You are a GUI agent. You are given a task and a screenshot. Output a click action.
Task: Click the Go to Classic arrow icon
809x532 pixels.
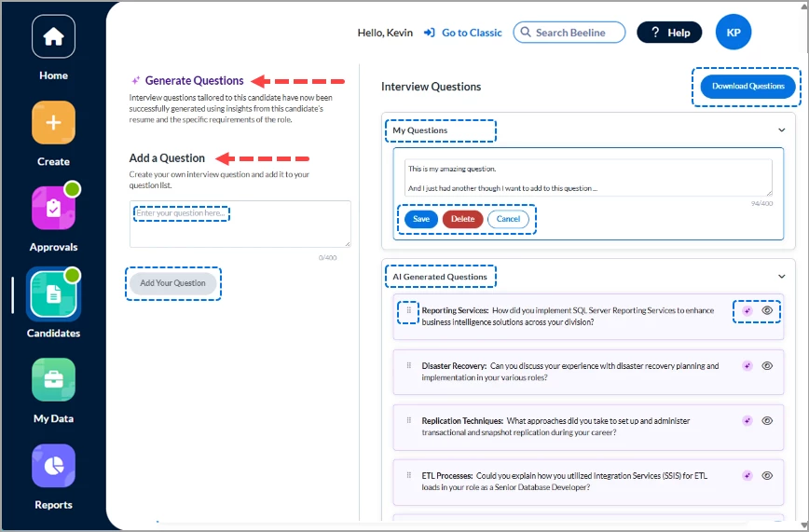429,33
